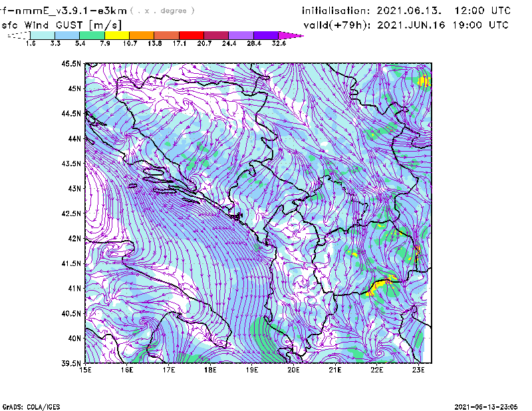Click legend value 13.8
The width and height of the screenshot is (532, 411).
(x=155, y=43)
